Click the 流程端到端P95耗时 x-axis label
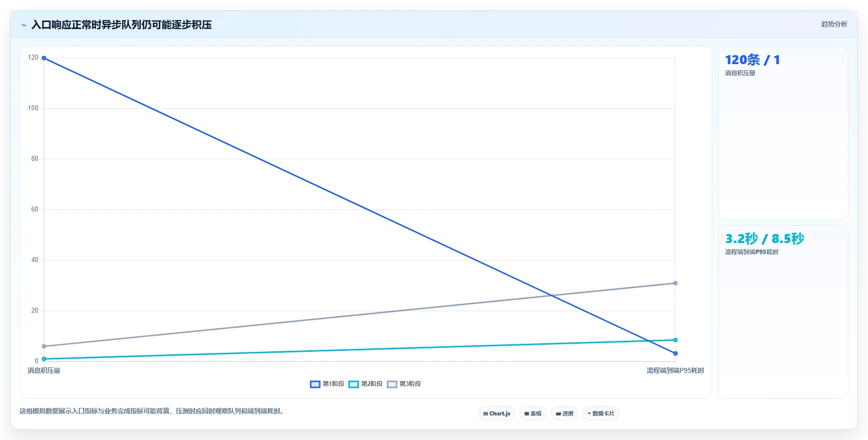Screen dimensions: 868x440 pyautogui.click(x=675, y=371)
